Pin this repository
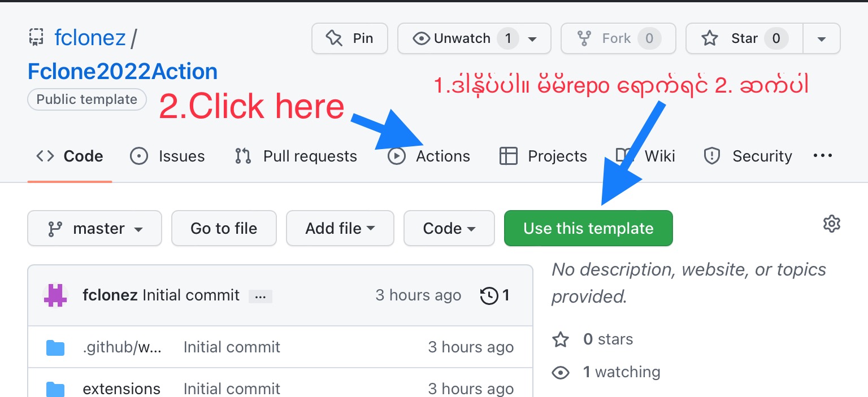Screen dimensions: 868x397 [350, 38]
